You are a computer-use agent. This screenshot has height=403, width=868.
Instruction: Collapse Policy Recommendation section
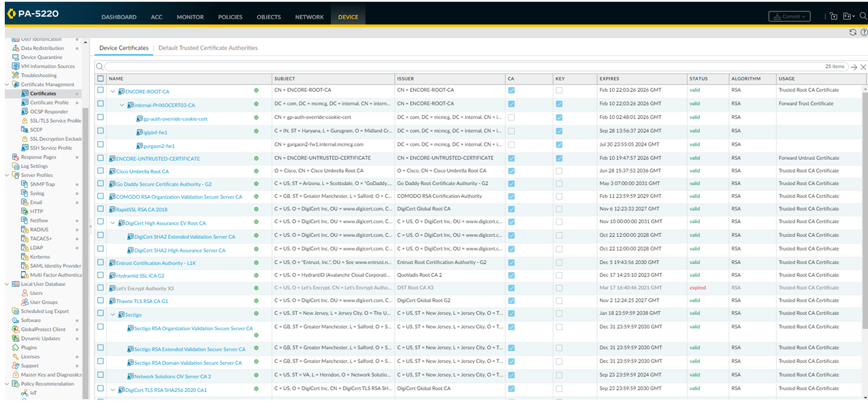pyautogui.click(x=7, y=384)
